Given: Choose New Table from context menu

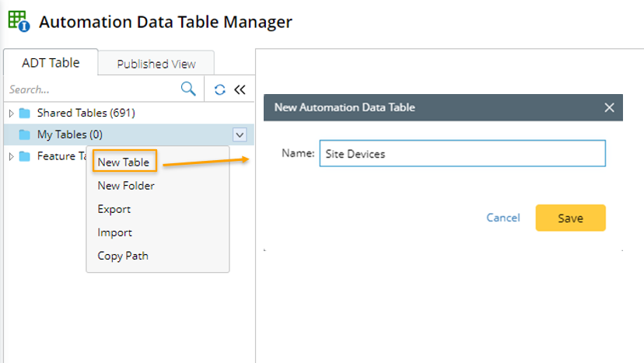Looking at the screenshot, I should pos(124,162).
